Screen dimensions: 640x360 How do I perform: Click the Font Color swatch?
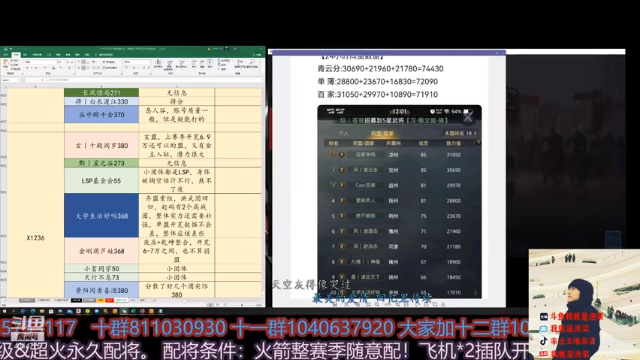pos(61,67)
